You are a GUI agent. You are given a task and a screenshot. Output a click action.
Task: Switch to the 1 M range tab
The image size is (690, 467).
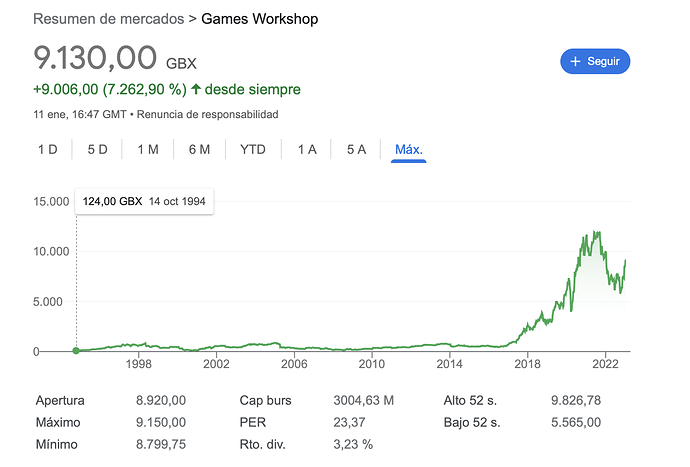coord(148,150)
